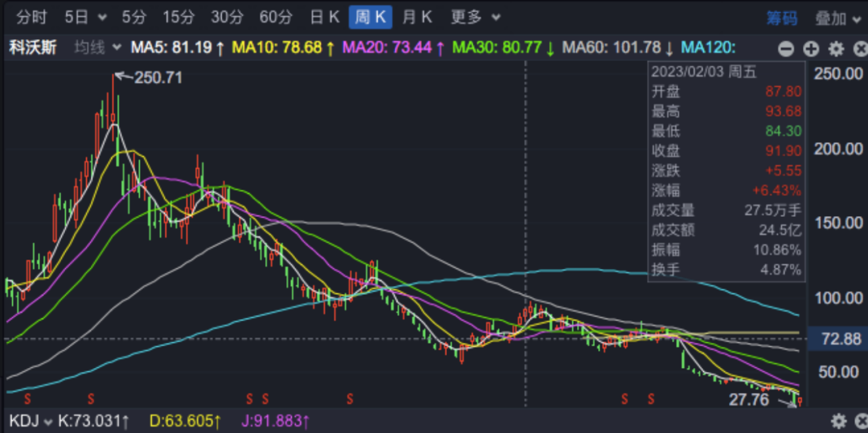The image size is (868, 433).
Task: Open moving average settings gear icon
Action: point(836,49)
